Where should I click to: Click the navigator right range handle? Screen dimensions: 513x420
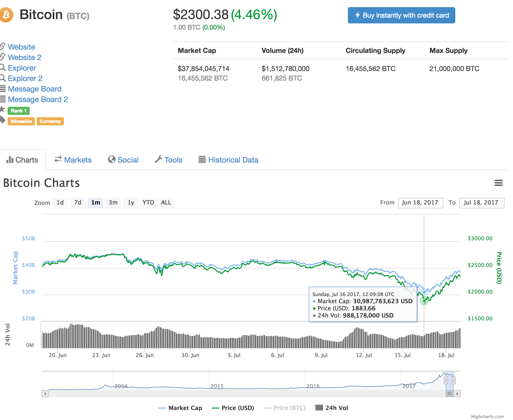click(454, 381)
